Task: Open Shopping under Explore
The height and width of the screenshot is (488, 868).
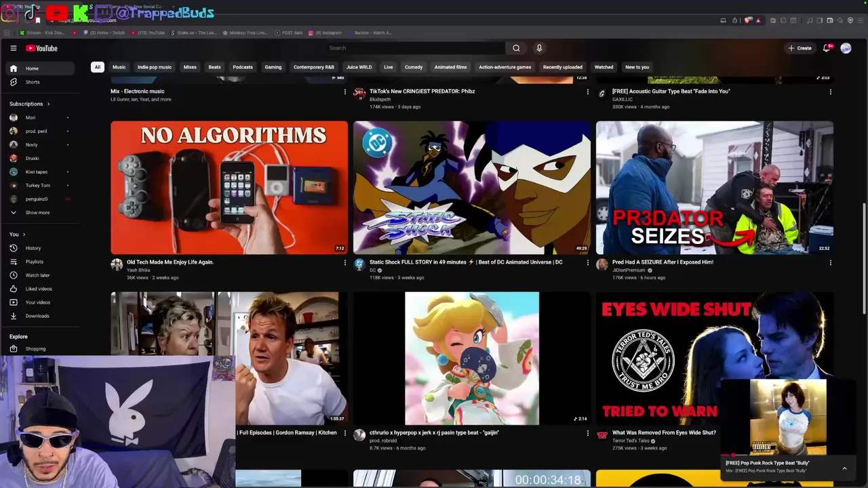Action: 41,349
